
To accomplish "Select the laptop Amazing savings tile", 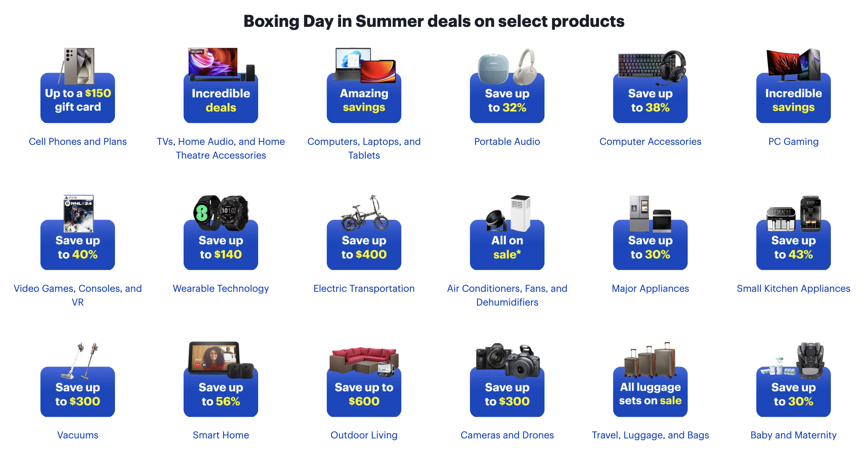I will pyautogui.click(x=364, y=86).
